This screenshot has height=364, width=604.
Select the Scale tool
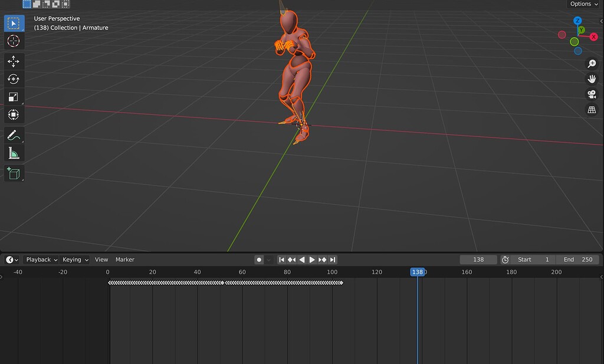(13, 97)
